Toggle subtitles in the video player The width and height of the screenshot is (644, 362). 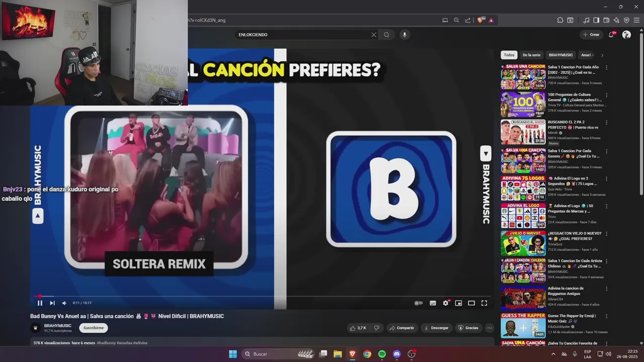(433, 303)
